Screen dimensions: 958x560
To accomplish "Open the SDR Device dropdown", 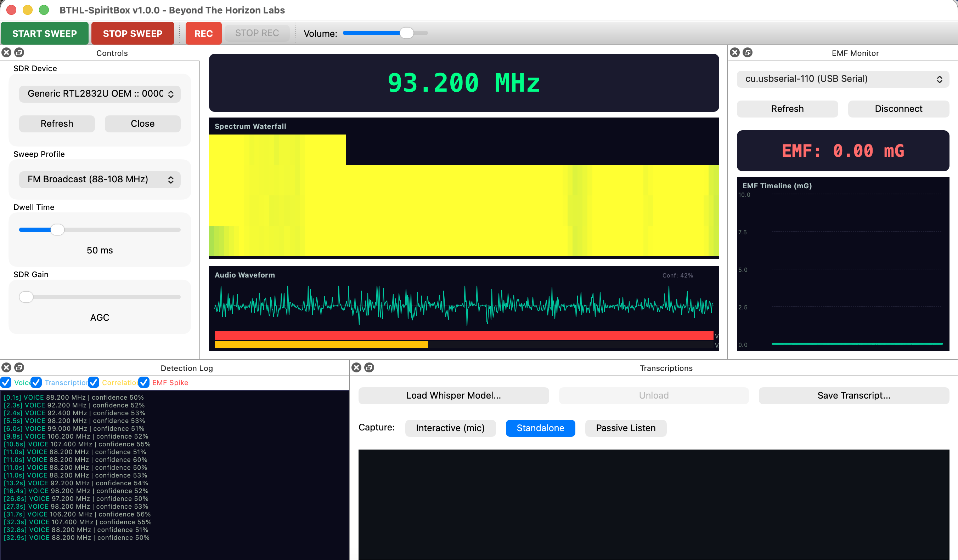I will click(100, 94).
